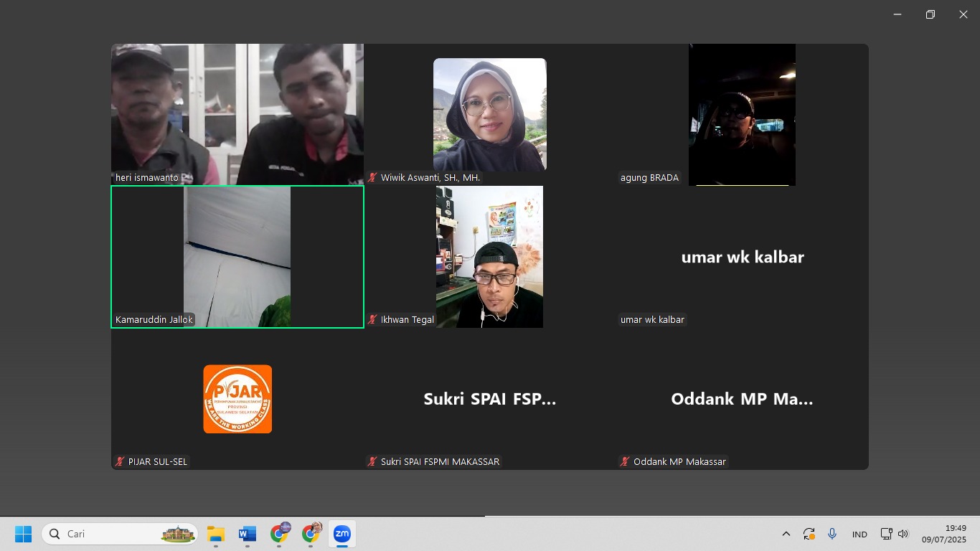Viewport: 980px width, 551px height.
Task: Open File Explorer from the taskbar
Action: 215,534
